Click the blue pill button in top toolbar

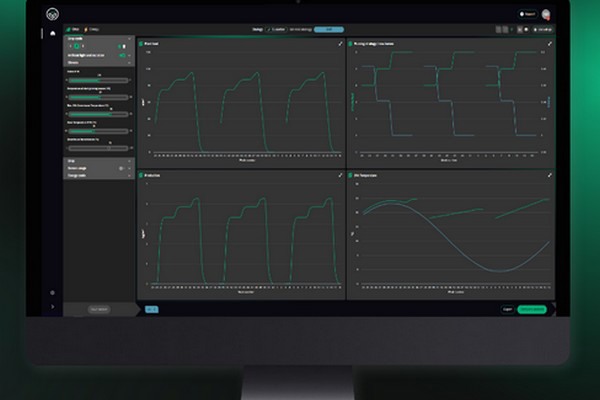pos(328,29)
